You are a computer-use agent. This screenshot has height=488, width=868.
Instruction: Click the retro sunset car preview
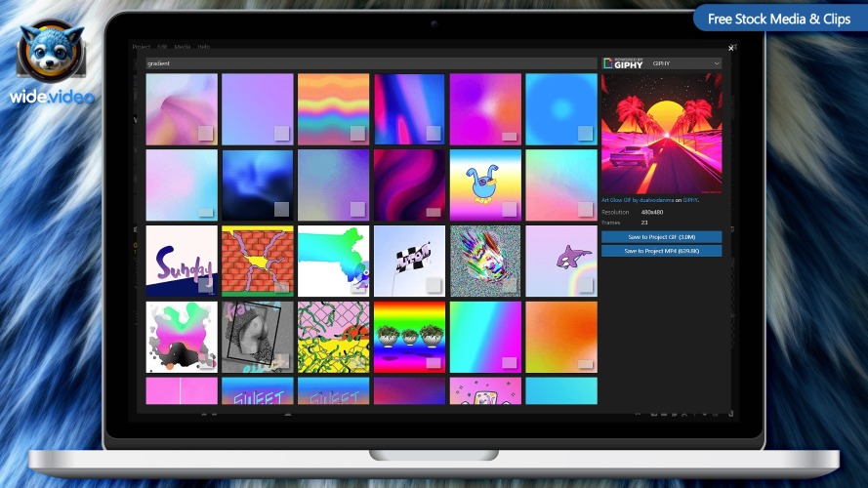coord(662,134)
